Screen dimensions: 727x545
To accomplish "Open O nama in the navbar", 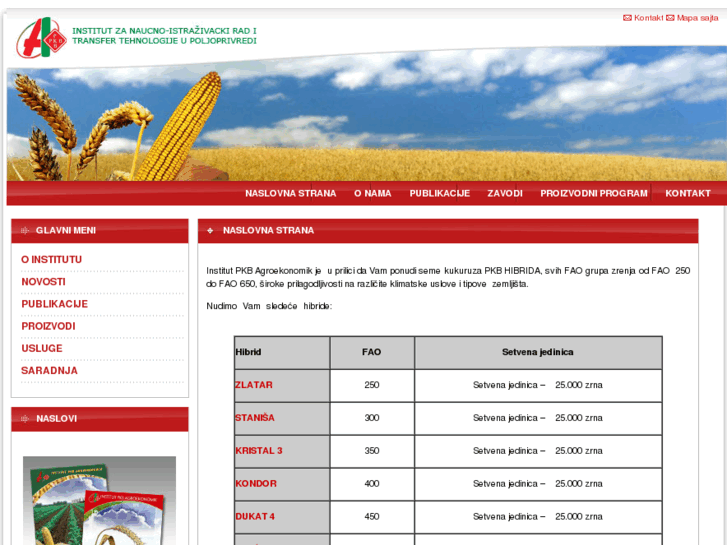I will point(373,193).
